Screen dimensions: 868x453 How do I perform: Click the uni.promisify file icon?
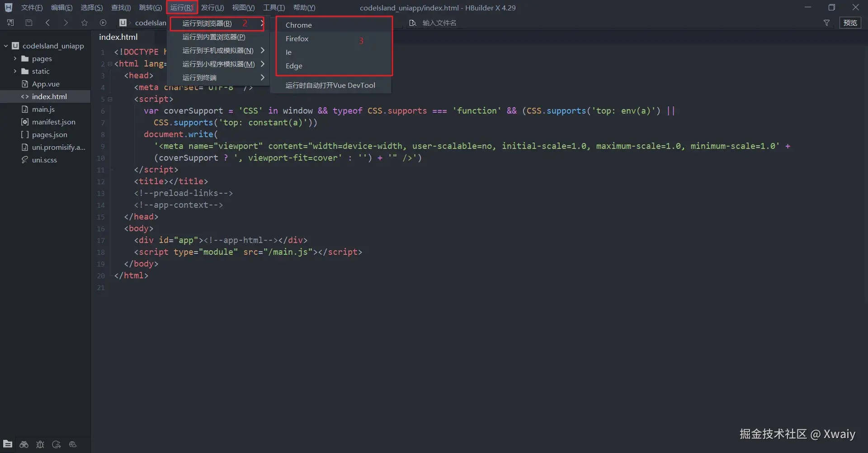tap(25, 147)
